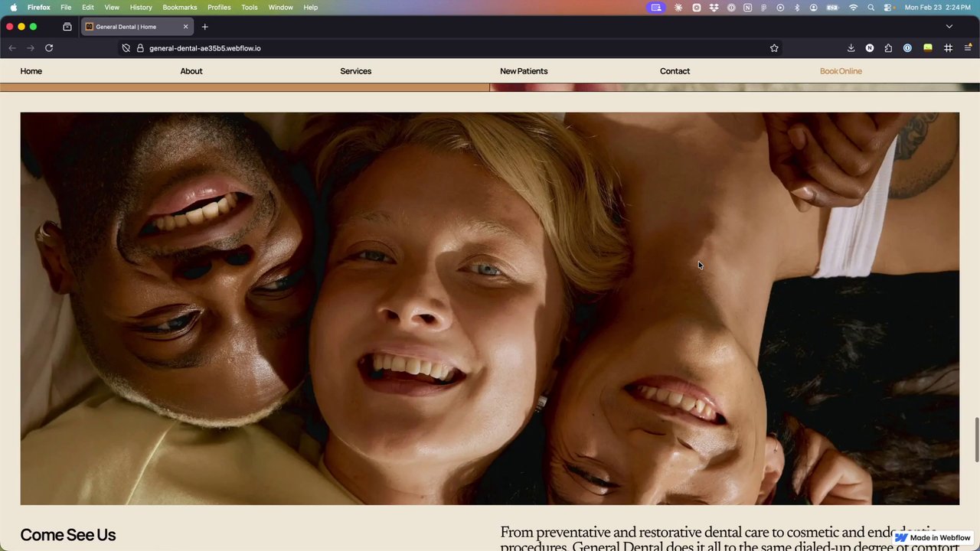Open the Firefox app menu in menu bar
Screen dimensions: 980x551
(x=39, y=7)
